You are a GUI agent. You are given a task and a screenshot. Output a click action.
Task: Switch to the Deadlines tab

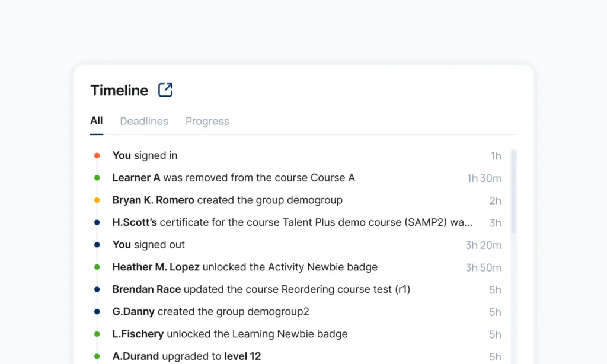[x=144, y=121]
